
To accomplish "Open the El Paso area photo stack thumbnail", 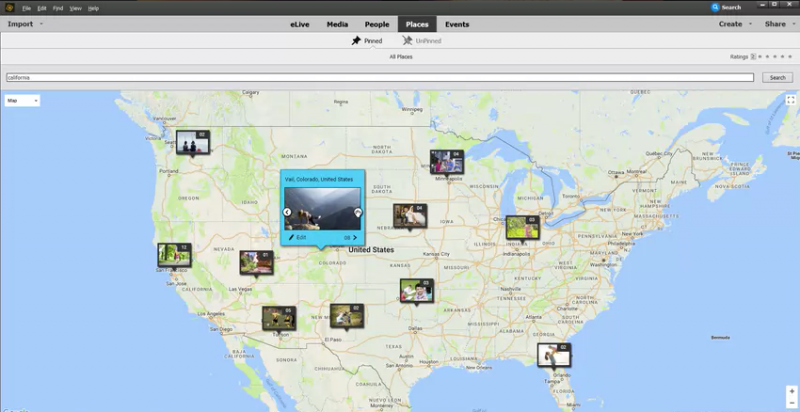I will point(347,316).
